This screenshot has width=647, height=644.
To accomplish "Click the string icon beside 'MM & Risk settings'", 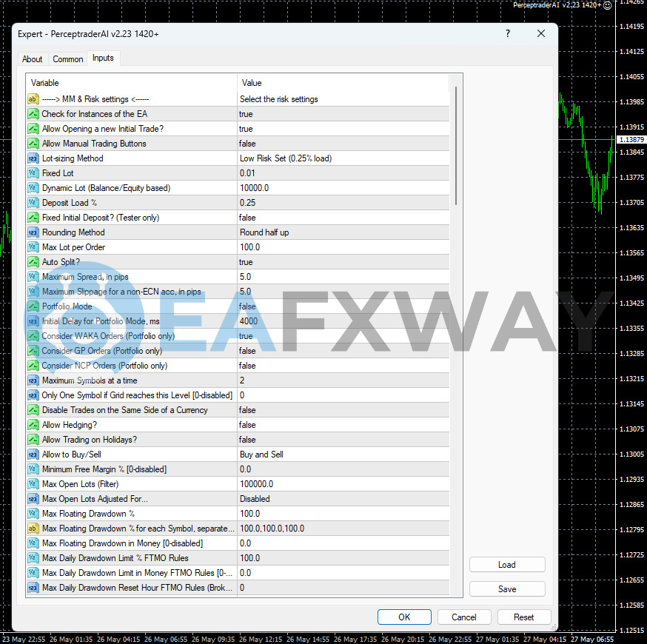I will [33, 99].
